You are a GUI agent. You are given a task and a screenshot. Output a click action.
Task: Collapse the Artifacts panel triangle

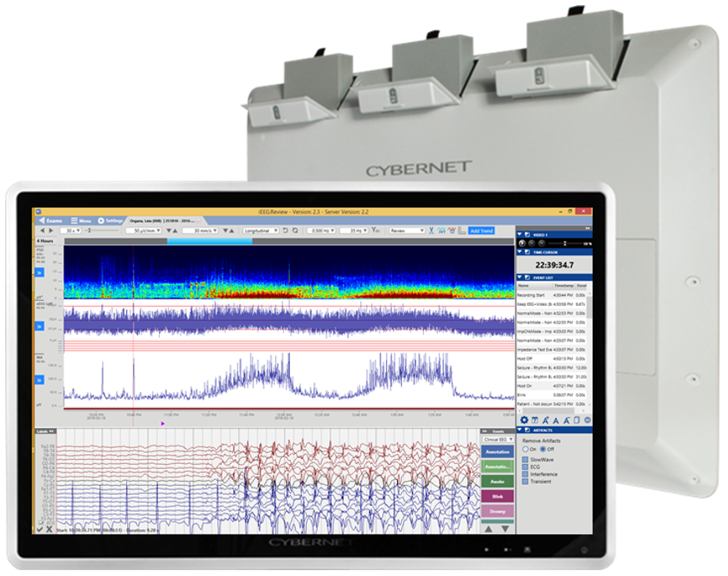click(x=520, y=431)
